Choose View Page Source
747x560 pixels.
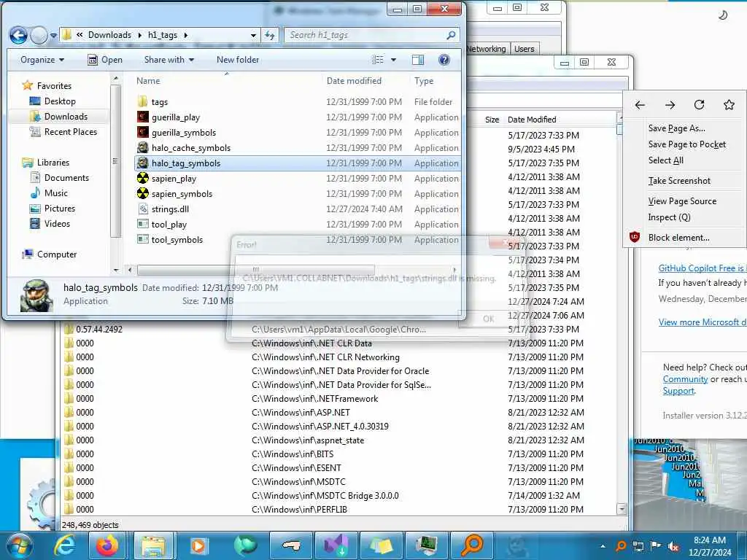coord(682,201)
